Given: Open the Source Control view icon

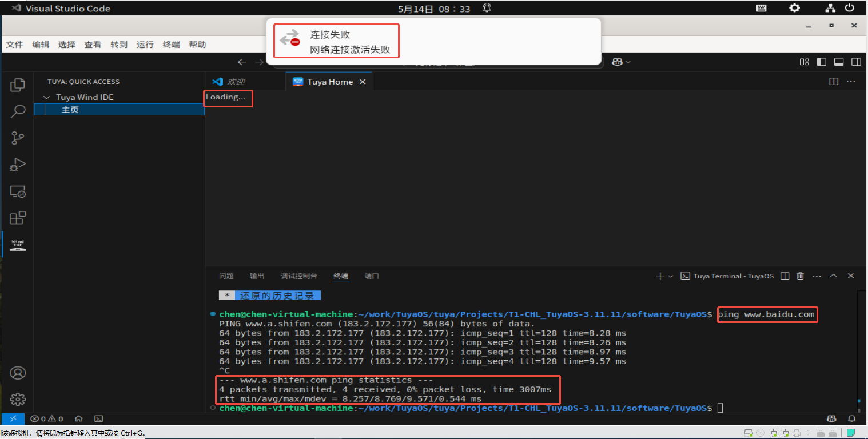Looking at the screenshot, I should 18,138.
